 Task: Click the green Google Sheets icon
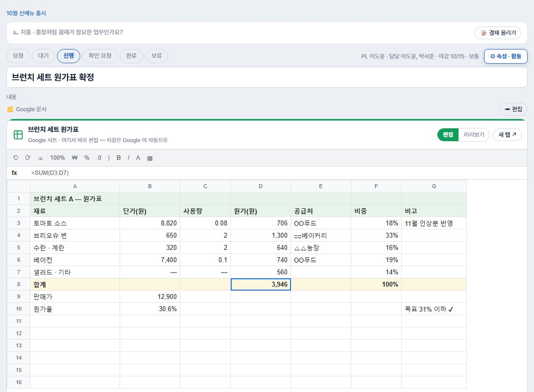pyautogui.click(x=18, y=135)
